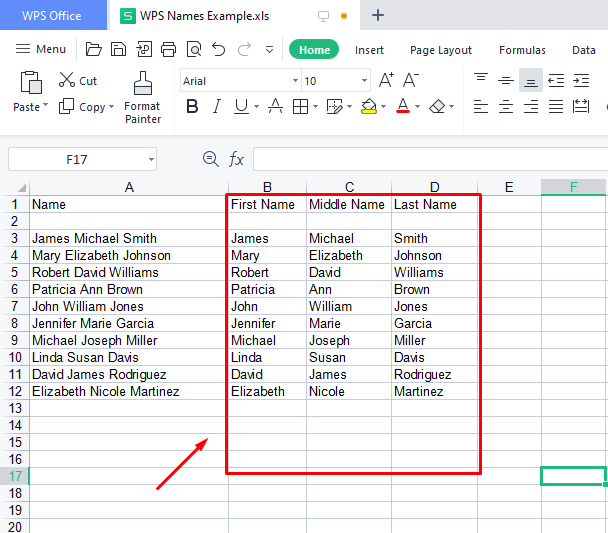
Task: Save the document with disk icon
Action: point(118,50)
